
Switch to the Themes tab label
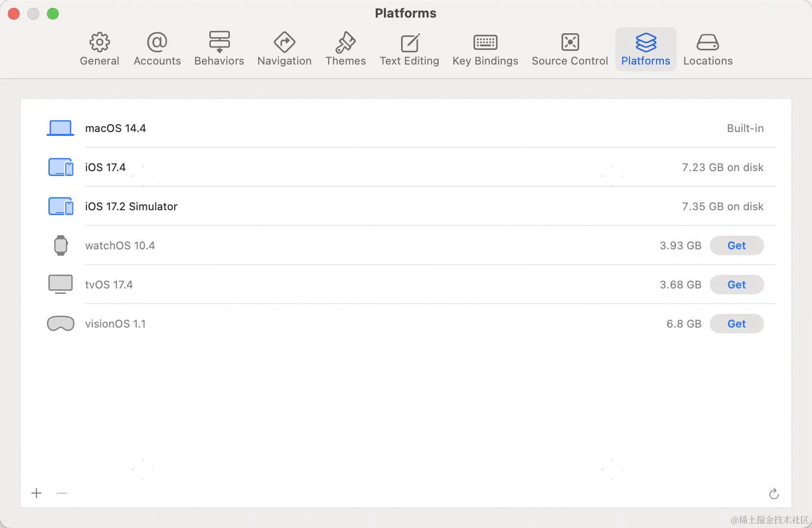[x=345, y=61]
